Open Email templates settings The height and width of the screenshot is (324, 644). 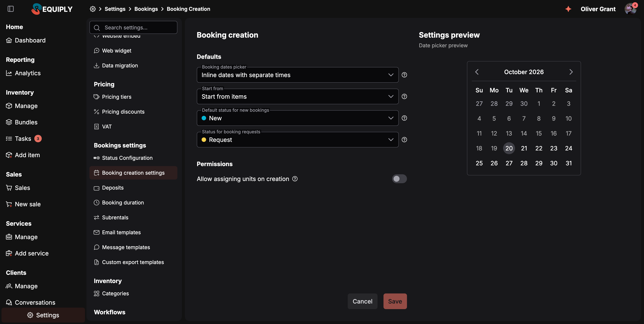133,232
